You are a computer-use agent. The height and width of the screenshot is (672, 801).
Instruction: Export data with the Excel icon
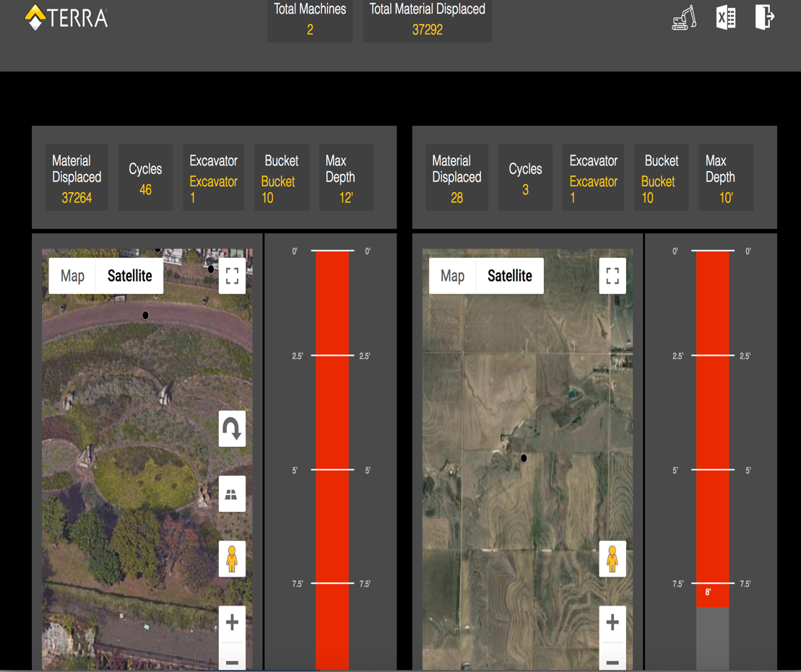point(725,17)
